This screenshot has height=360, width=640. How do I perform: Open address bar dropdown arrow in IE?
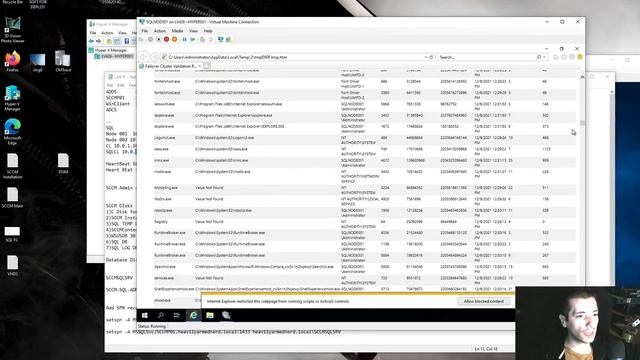click(426, 57)
